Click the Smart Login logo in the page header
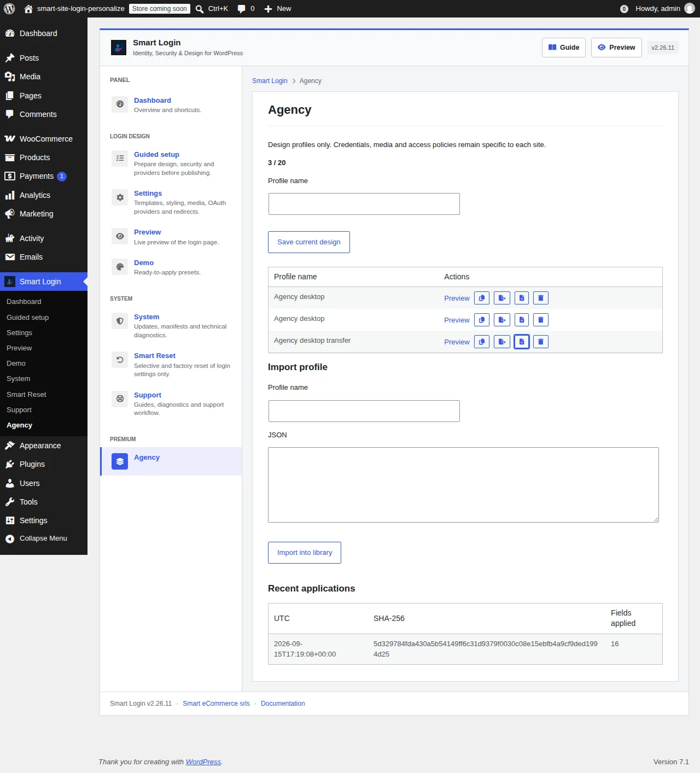Image resolution: width=700 pixels, height=773 pixels. pos(119,48)
